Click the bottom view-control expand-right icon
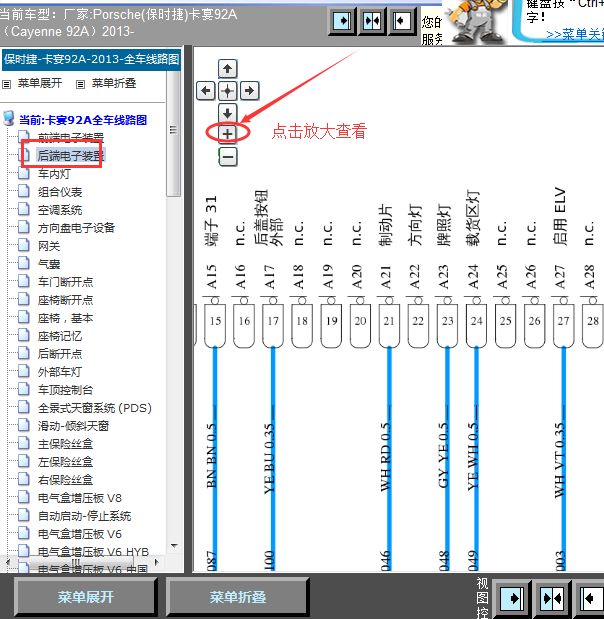This screenshot has width=604, height=619. [512, 598]
